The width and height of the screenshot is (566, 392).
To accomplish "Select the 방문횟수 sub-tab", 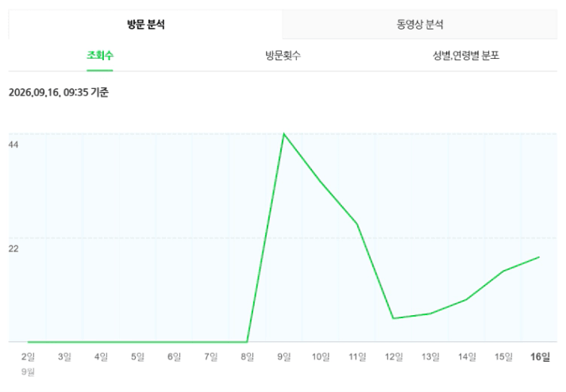I will pos(283,56).
